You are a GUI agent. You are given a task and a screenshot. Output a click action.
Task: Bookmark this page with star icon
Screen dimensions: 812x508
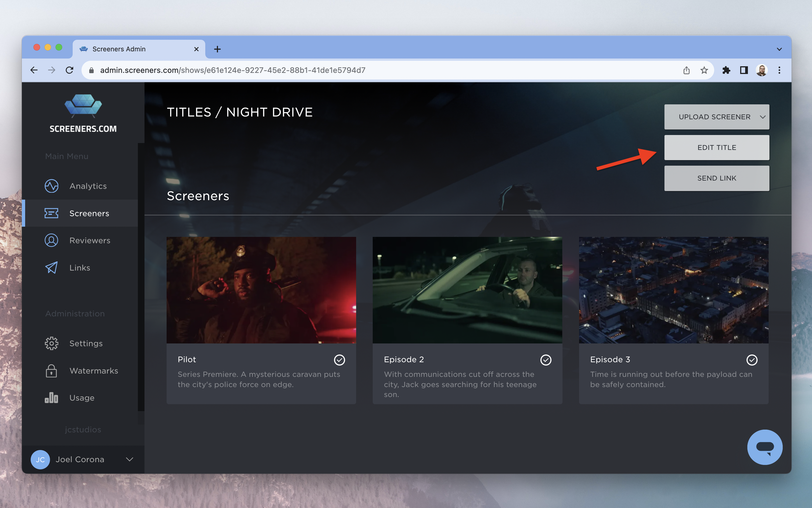704,70
